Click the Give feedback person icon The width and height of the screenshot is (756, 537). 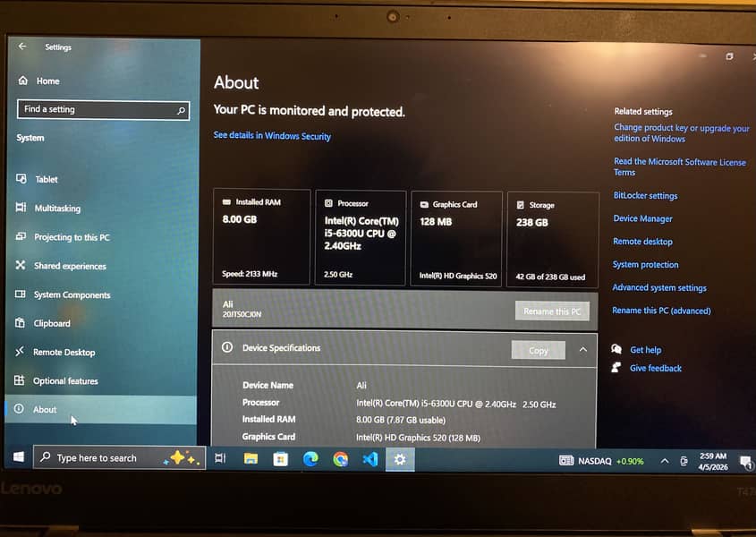pyautogui.click(x=616, y=368)
